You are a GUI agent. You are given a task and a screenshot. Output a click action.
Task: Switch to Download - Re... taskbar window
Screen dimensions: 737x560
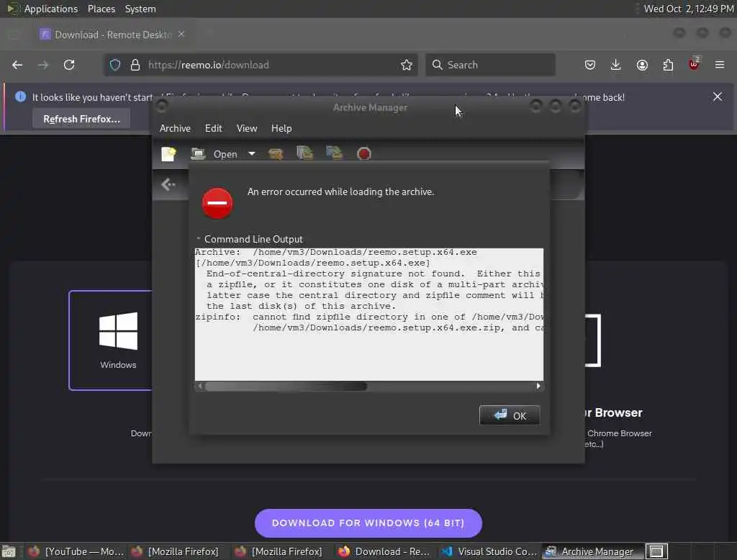click(384, 551)
